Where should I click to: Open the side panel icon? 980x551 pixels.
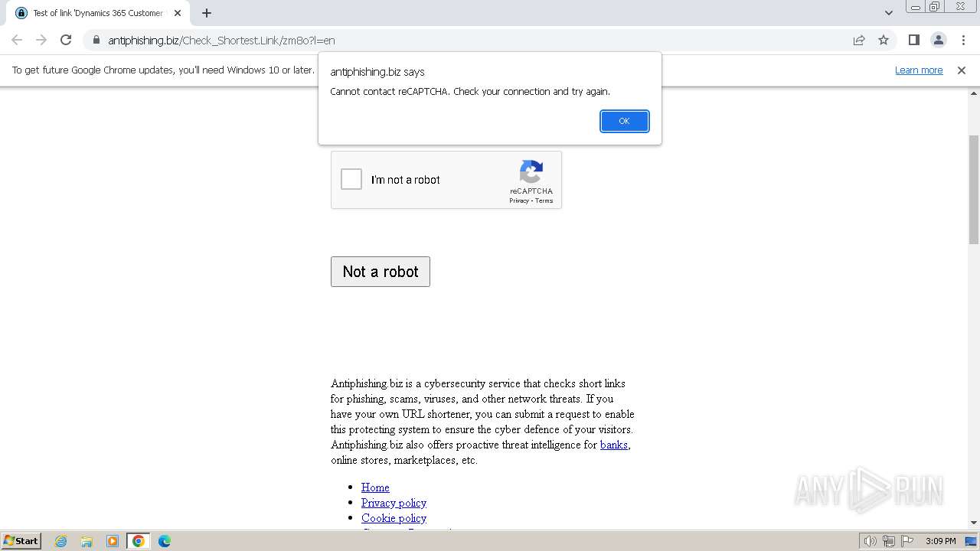point(914,40)
